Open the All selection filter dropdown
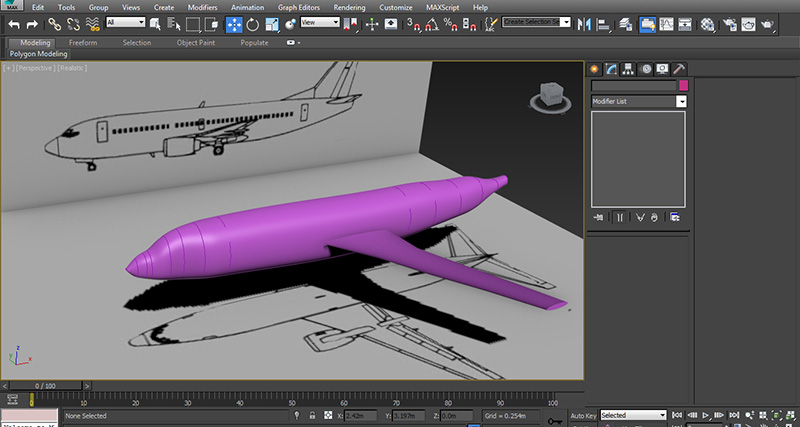The height and width of the screenshot is (427, 800). coord(126,22)
